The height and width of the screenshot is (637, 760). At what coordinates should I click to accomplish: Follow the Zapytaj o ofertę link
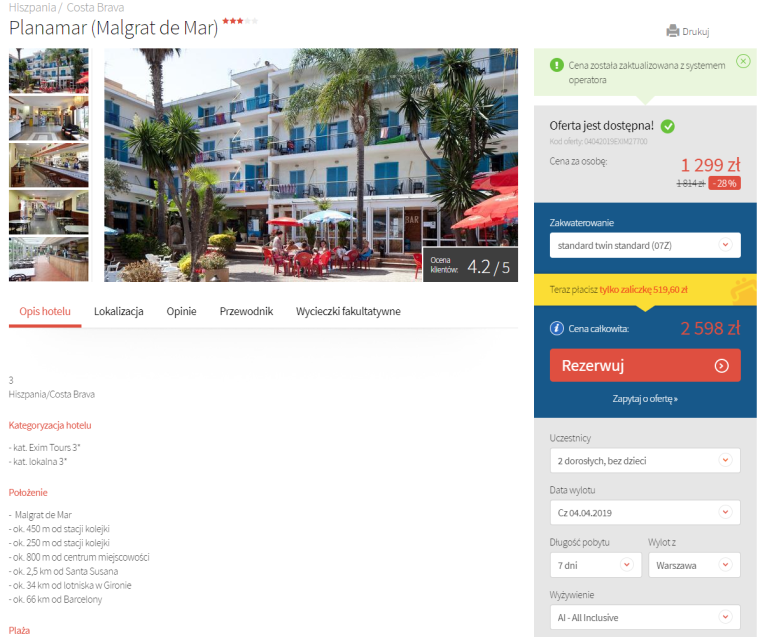click(x=645, y=398)
